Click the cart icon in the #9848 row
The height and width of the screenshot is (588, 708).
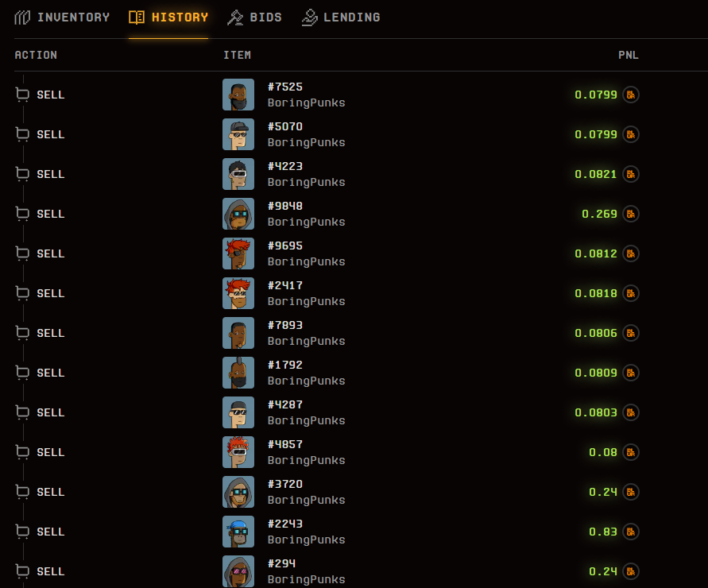click(22, 214)
